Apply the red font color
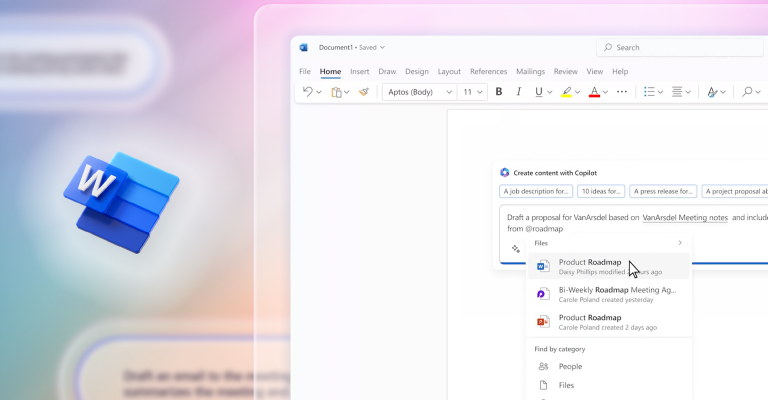Viewport: 768px width, 400px height. click(x=594, y=92)
